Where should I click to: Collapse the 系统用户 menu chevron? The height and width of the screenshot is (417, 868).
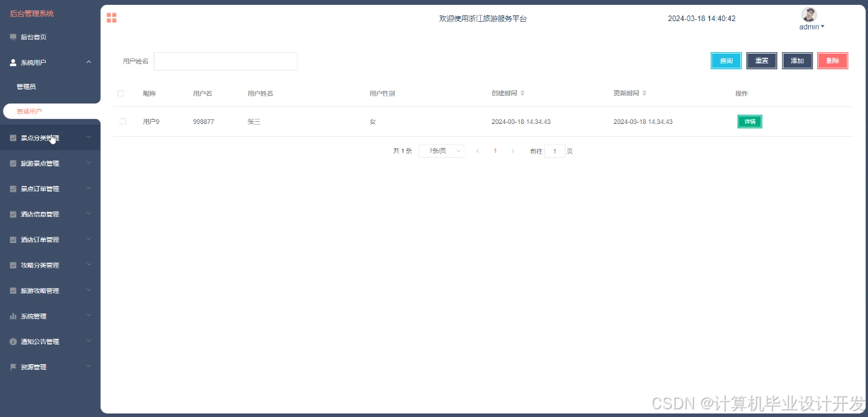tap(89, 63)
